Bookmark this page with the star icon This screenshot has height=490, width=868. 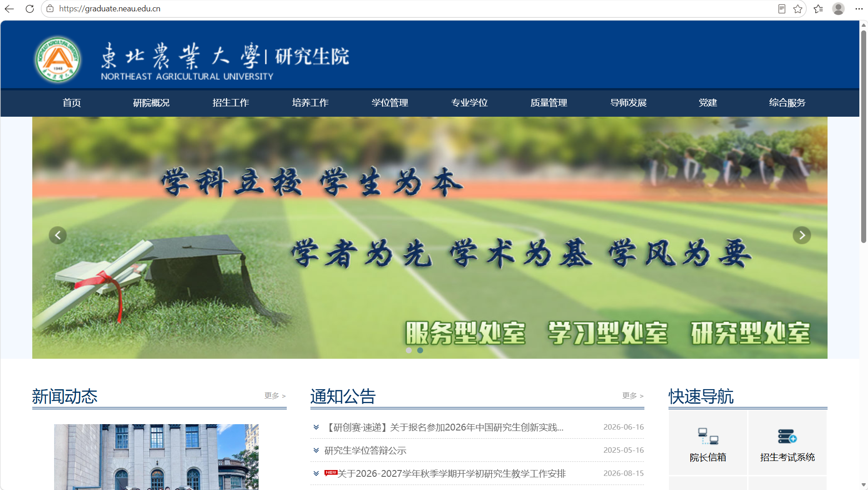coord(798,9)
